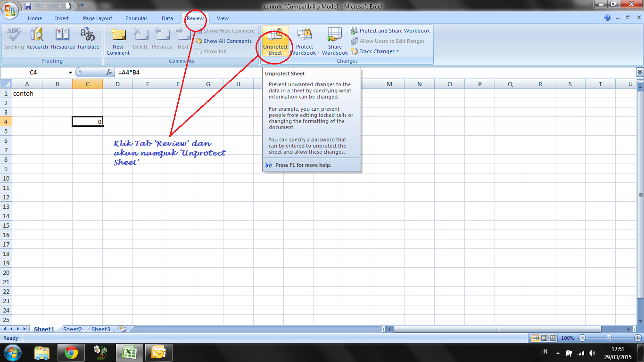Go to last sheet navigation arrow
Screen dimensions: 644x362
(x=25, y=329)
